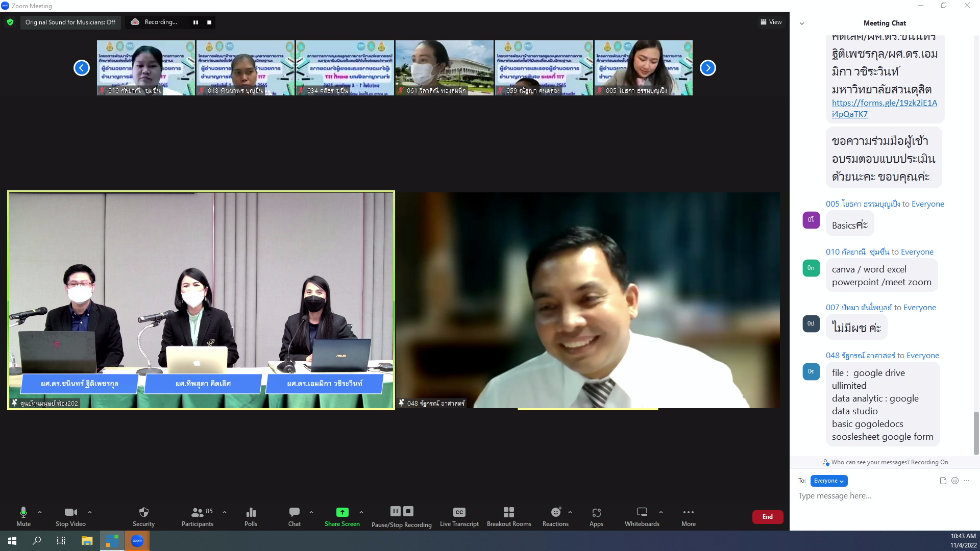Screen dimensions: 980x551
Task: Click the Share Screen icon
Action: tap(342, 512)
